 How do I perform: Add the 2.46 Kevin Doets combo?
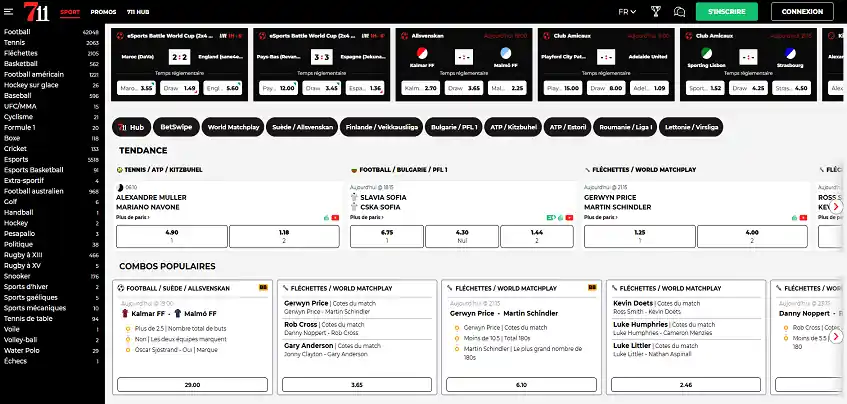pos(686,385)
